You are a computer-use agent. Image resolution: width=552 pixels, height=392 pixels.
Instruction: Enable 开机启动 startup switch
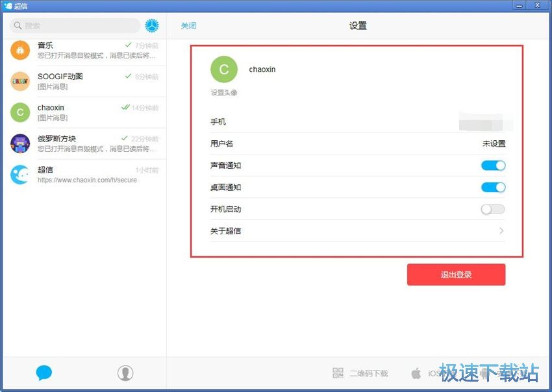pos(493,210)
